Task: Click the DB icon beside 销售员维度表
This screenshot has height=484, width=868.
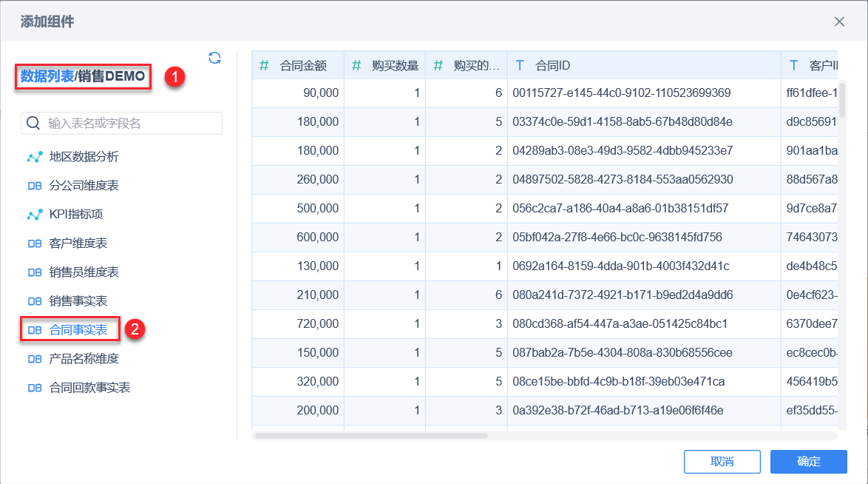Action: coord(35,272)
